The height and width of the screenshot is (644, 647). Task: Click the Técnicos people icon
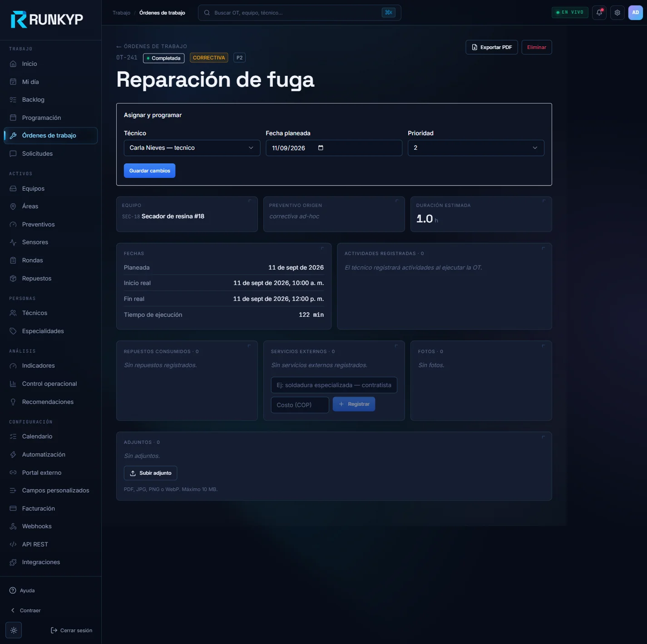[x=13, y=313]
